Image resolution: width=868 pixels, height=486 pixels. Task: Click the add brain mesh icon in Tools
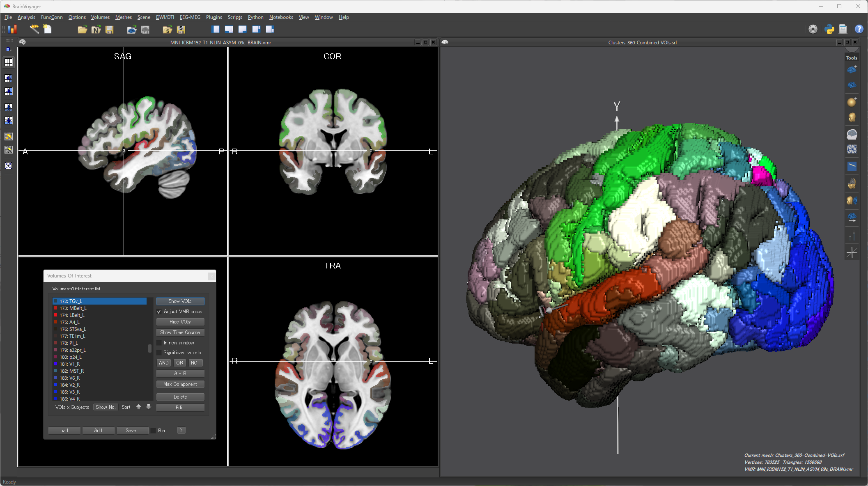click(x=852, y=69)
